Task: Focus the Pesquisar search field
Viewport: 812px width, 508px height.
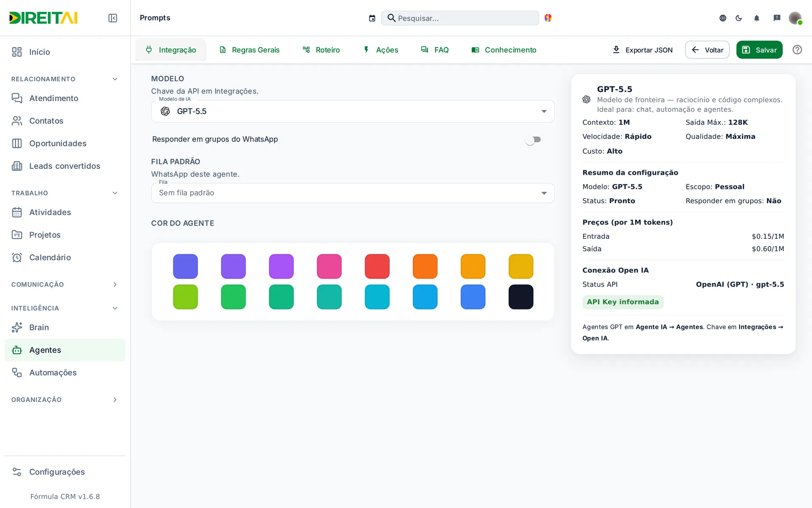Action: (460, 18)
